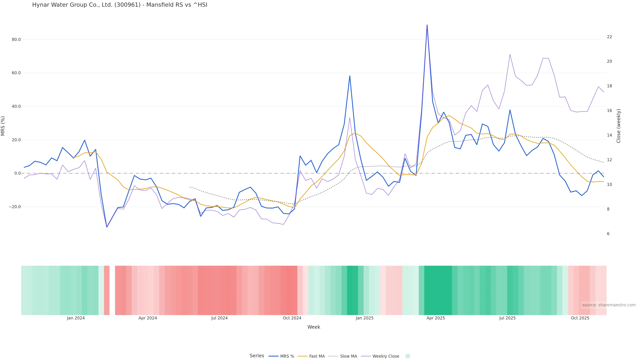Click the green heatmap legend swatch
The image size is (644, 362).
[408, 356]
